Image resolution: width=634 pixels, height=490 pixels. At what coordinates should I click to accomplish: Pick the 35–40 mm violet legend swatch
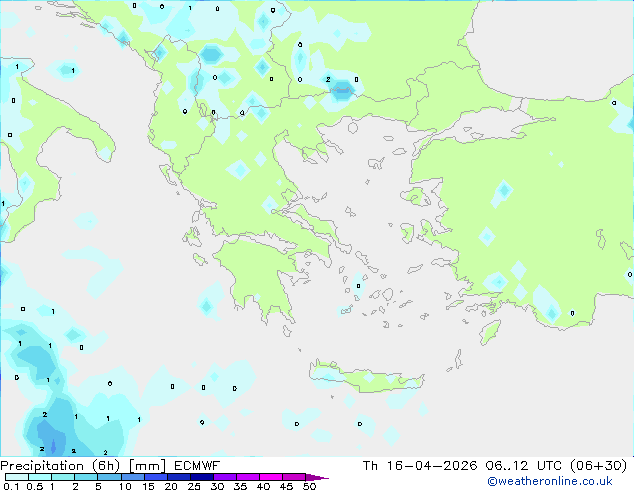tap(248, 477)
